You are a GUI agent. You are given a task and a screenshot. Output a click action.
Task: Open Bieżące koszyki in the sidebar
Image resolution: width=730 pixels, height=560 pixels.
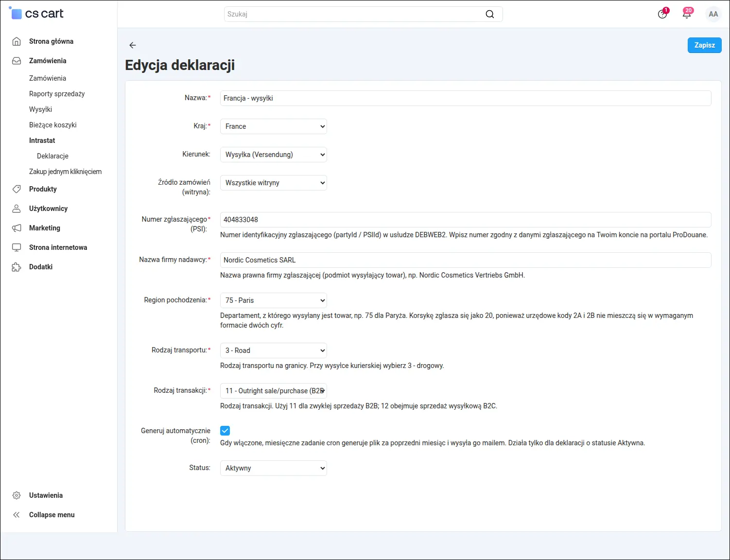click(53, 125)
